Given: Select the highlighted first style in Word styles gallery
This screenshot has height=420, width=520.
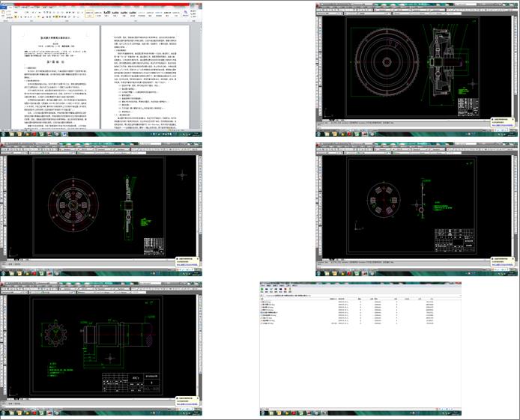Looking at the screenshot, I should 89,14.
